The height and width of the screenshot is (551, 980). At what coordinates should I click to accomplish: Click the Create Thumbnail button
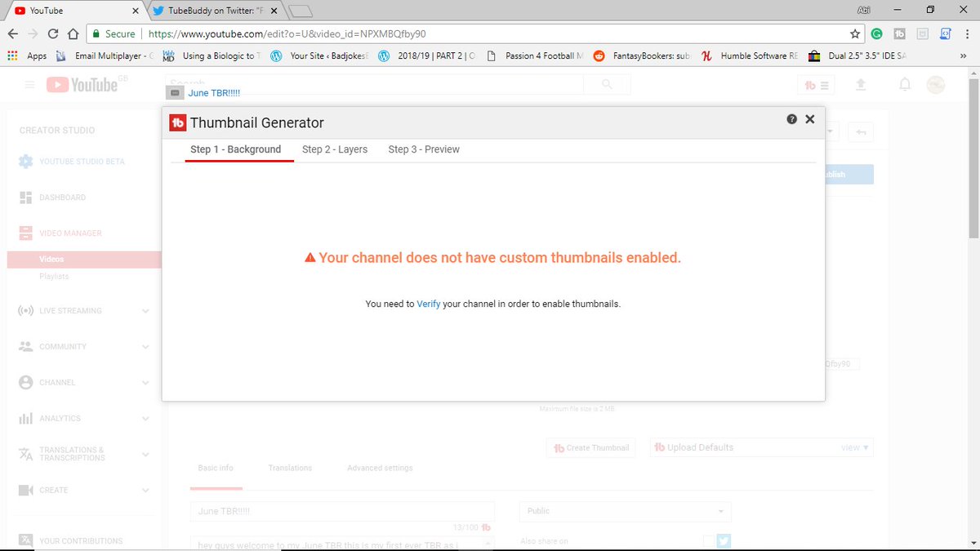(x=591, y=447)
